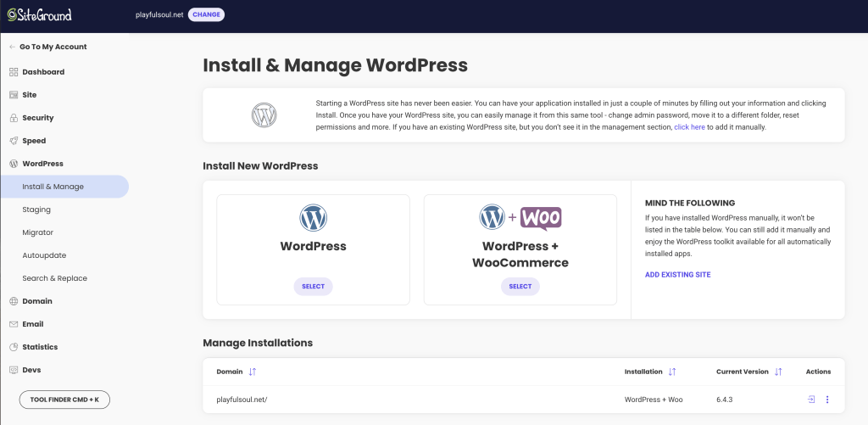
Task: Click SELECT under WordPress + WooCommerce
Action: [520, 287]
